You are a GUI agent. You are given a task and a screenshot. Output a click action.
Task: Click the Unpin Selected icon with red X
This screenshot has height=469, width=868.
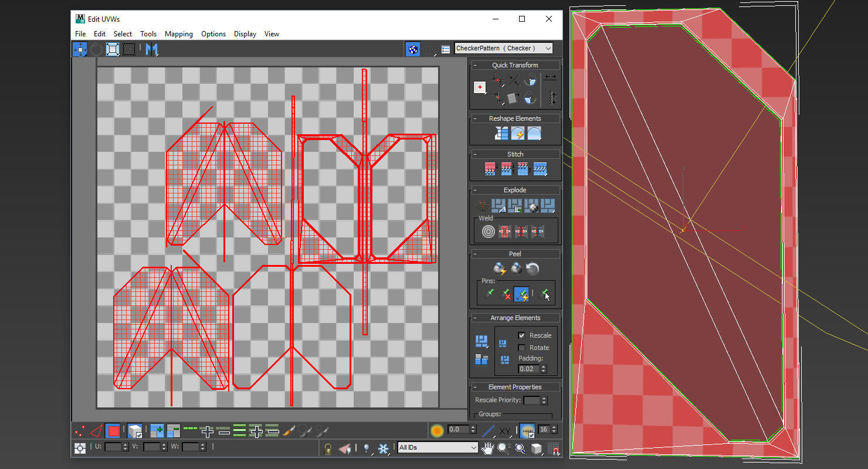[x=505, y=294]
